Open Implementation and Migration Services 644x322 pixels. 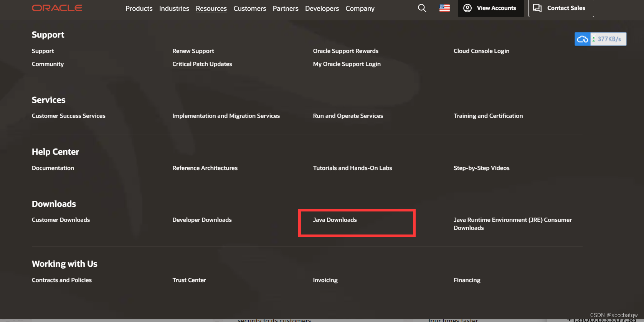[x=226, y=116]
